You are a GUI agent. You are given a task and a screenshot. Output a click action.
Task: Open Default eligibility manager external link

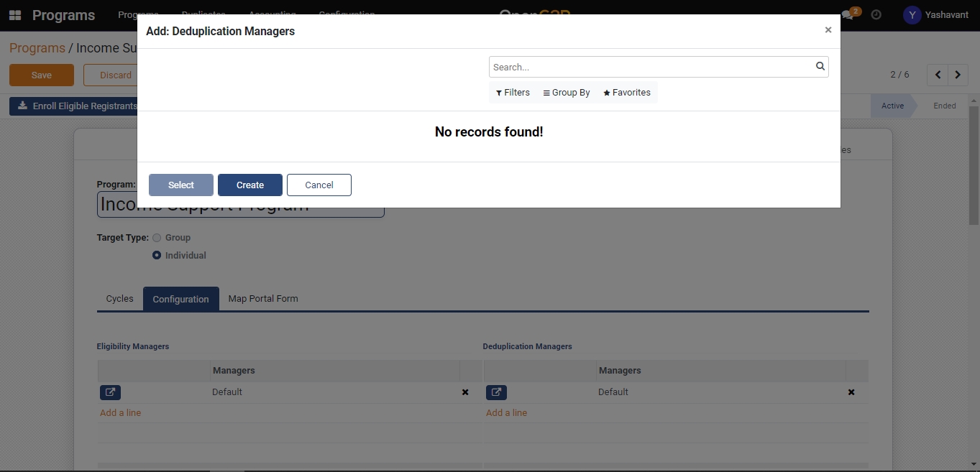tap(110, 392)
